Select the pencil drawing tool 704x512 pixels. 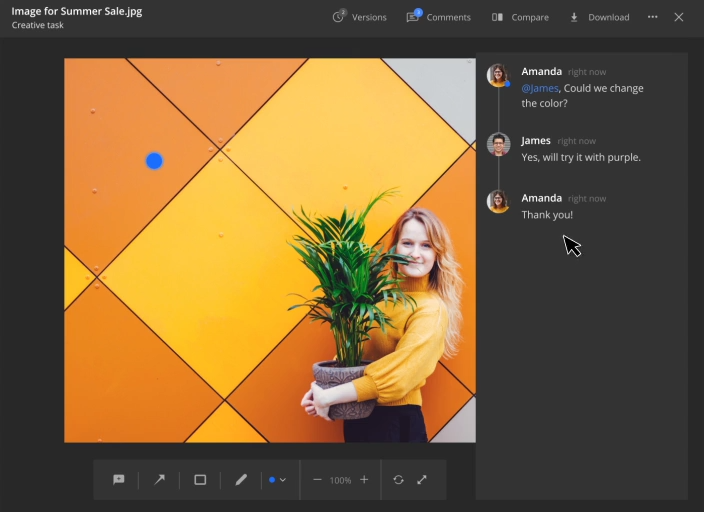point(241,480)
